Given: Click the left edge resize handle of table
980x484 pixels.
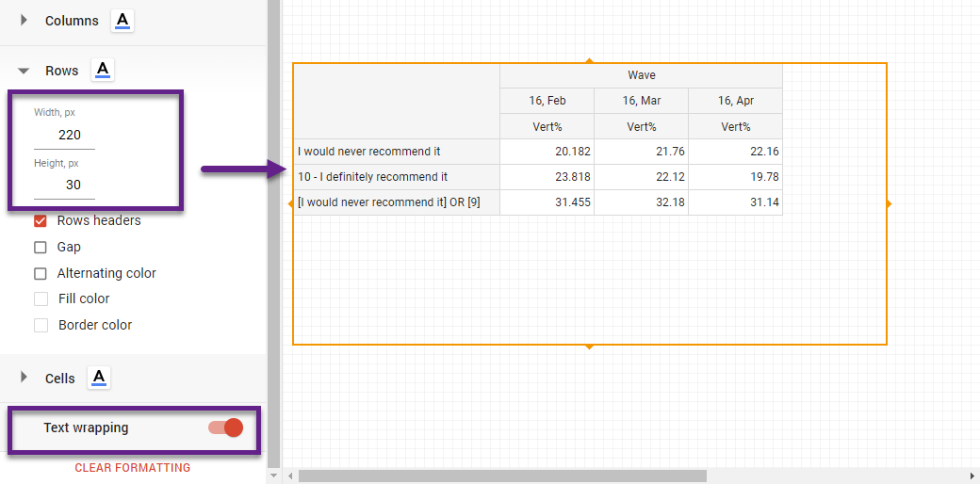Looking at the screenshot, I should pos(291,203).
